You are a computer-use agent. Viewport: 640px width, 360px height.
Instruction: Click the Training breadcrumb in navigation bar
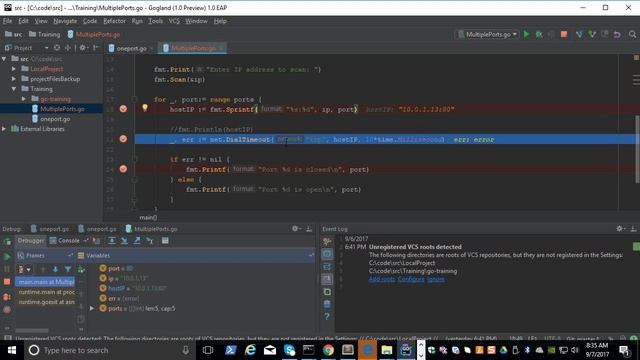44,34
